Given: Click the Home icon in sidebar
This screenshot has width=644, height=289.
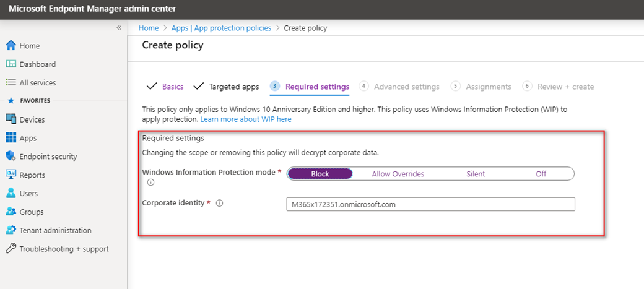Looking at the screenshot, I should (11, 46).
